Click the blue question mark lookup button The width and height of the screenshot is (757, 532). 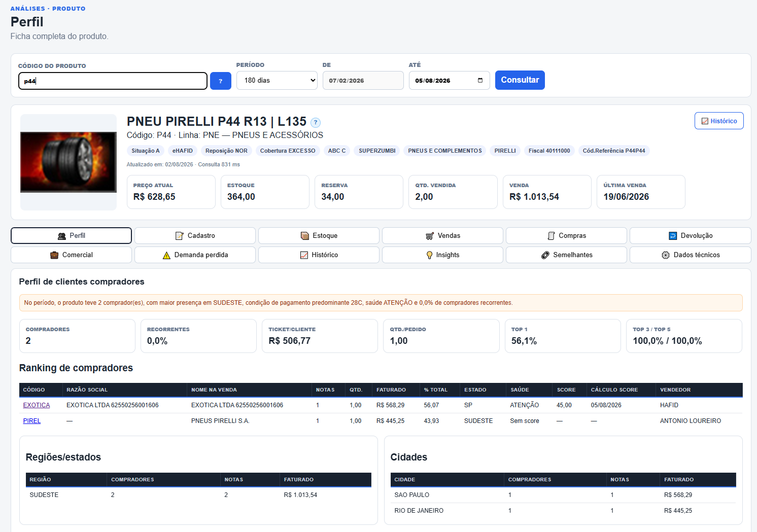coord(220,81)
